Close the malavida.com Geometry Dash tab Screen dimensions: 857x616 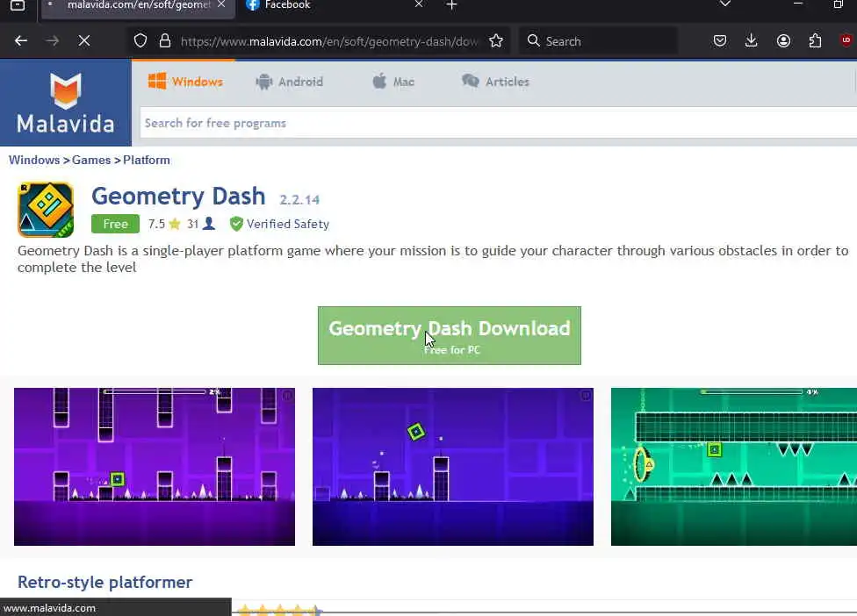coord(220,4)
